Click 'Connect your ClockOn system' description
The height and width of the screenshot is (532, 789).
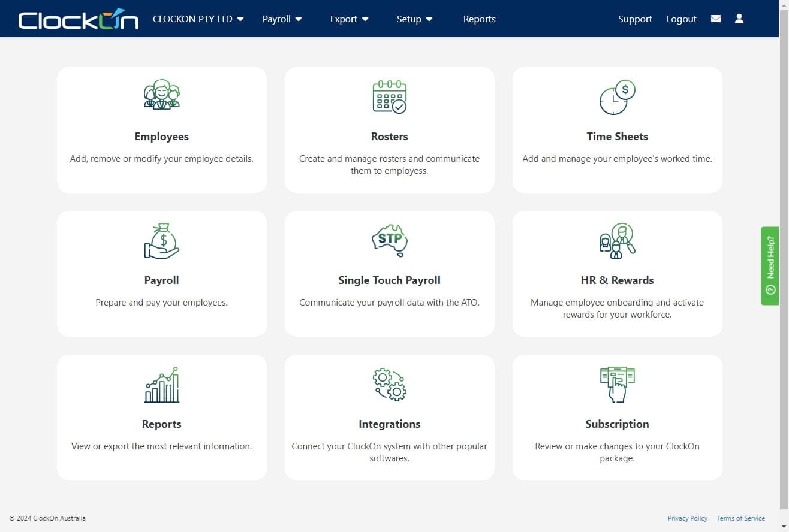[390, 452]
